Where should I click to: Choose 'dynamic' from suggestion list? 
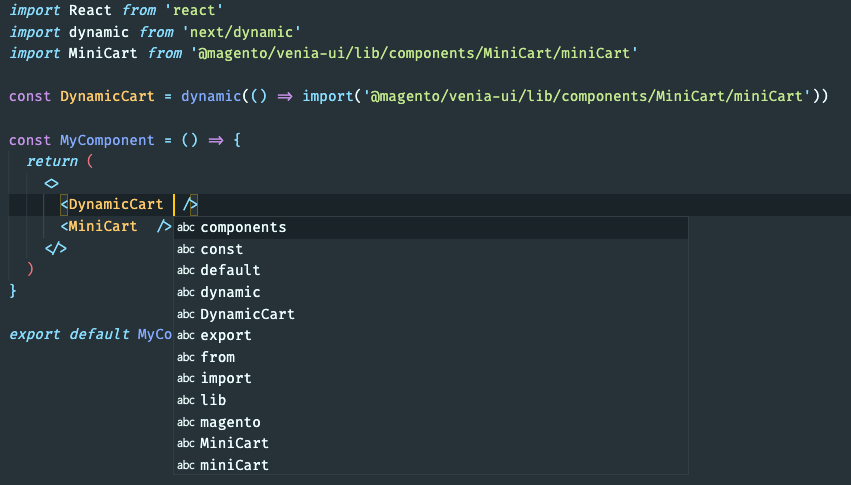click(x=430, y=292)
